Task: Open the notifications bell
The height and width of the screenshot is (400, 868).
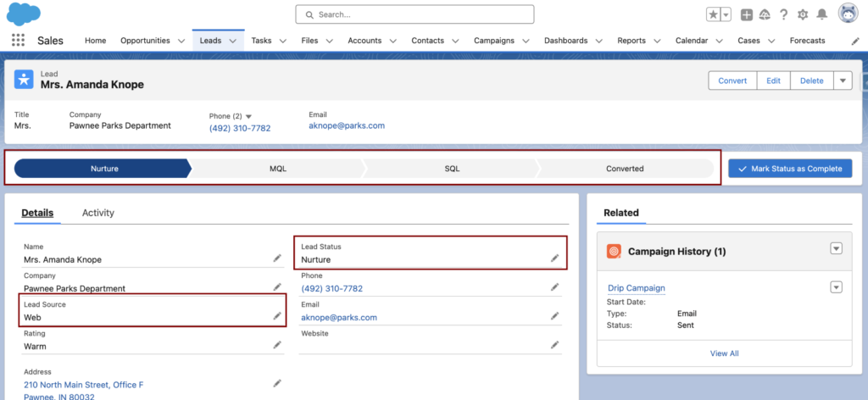Action: pyautogui.click(x=822, y=15)
